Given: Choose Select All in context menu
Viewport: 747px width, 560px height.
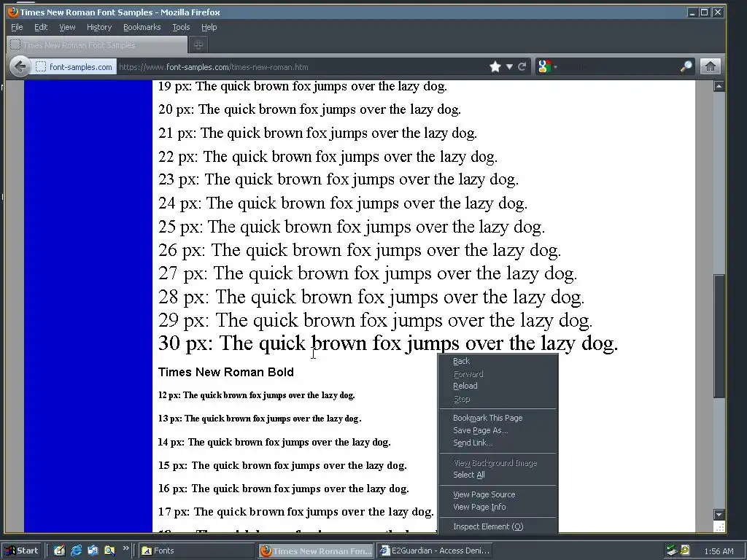Looking at the screenshot, I should [498, 475].
